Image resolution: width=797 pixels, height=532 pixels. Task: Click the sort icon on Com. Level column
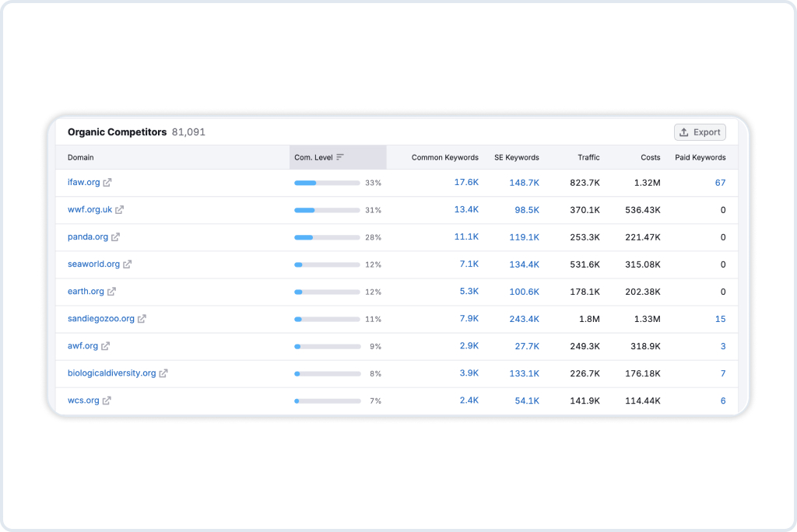pyautogui.click(x=339, y=156)
